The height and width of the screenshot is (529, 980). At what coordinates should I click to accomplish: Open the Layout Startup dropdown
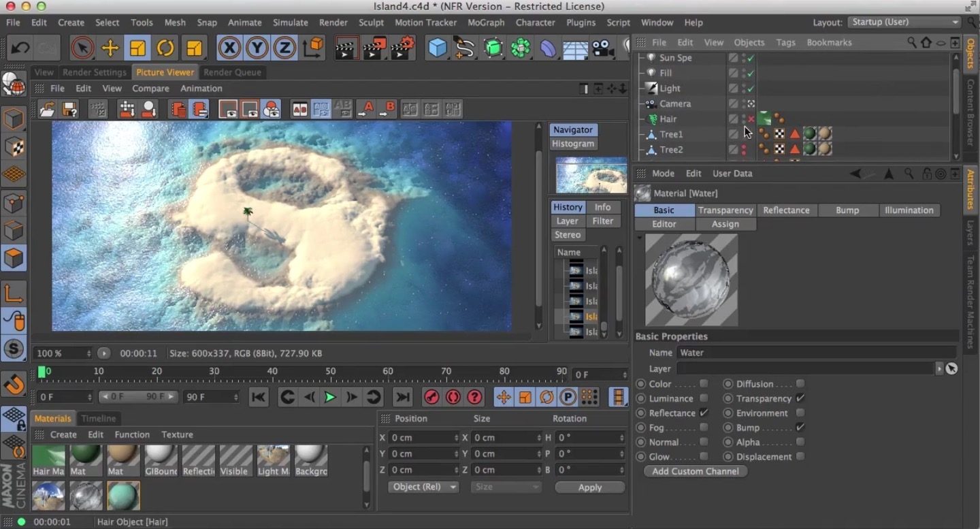coord(904,22)
